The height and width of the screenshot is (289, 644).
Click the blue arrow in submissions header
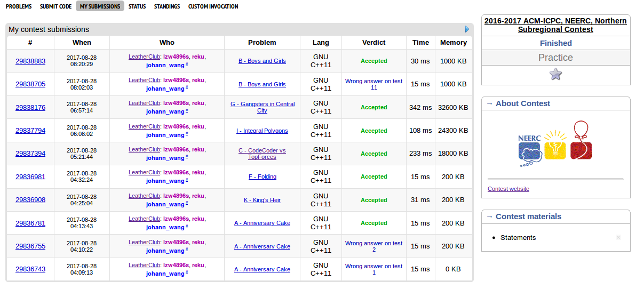(467, 29)
